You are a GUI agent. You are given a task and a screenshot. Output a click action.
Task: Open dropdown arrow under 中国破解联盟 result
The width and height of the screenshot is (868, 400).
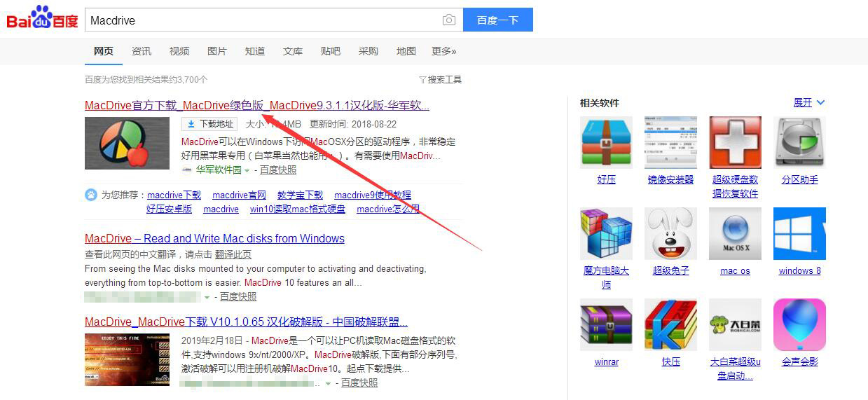coord(328,383)
